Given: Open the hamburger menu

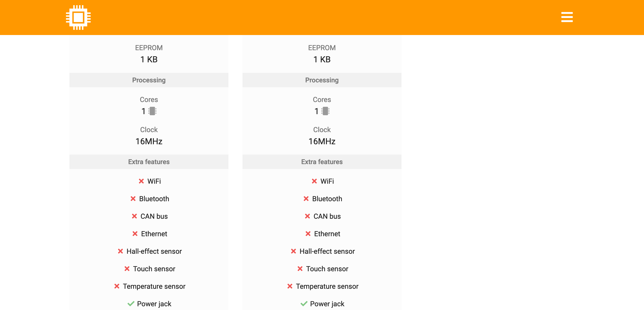Looking at the screenshot, I should point(567,17).
